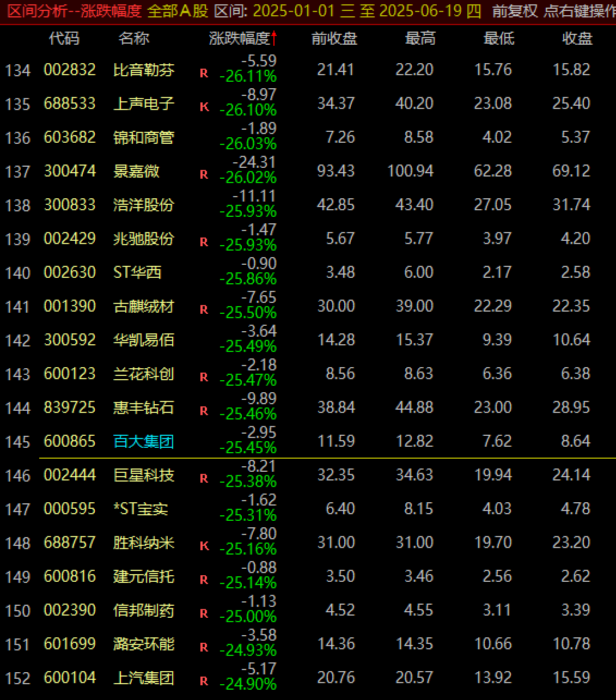
Task: Click the 收盘 column header
Action: pyautogui.click(x=577, y=38)
